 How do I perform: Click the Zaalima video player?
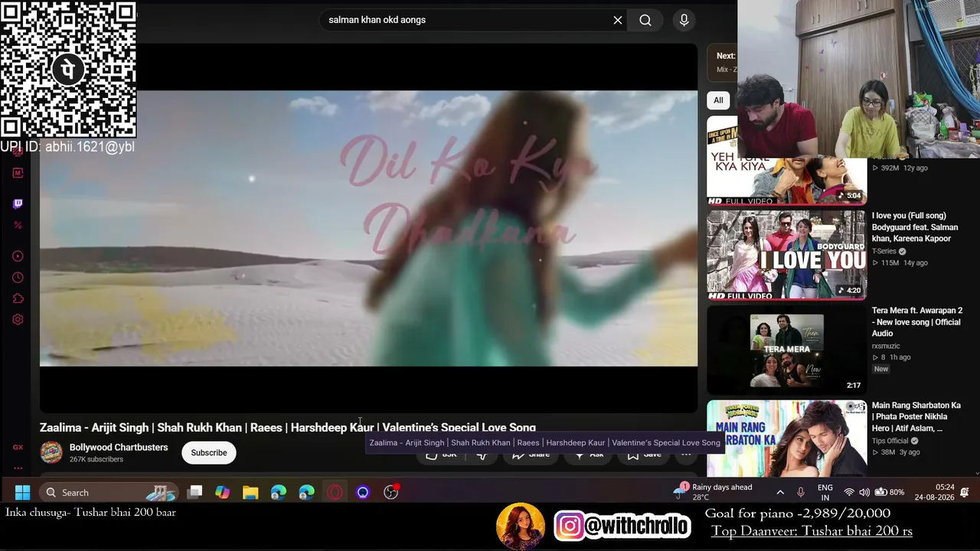click(368, 228)
